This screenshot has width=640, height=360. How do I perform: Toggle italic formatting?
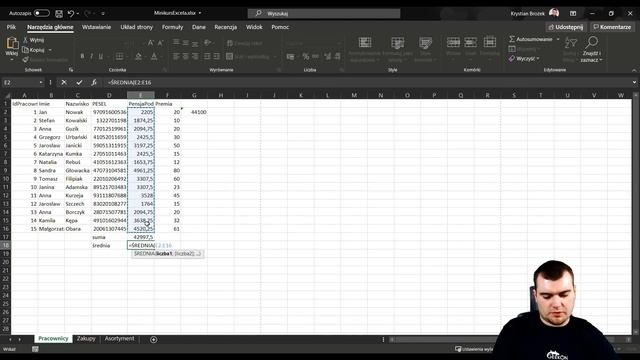(91, 56)
